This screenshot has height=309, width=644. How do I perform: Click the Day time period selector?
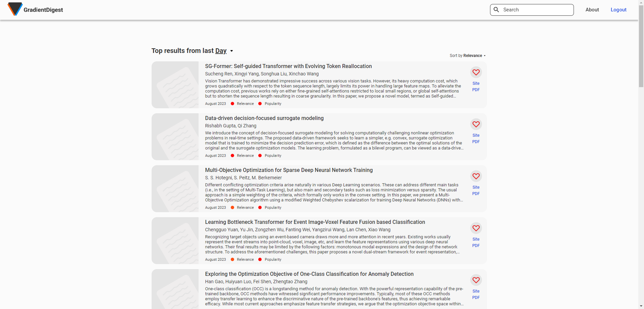(221, 51)
